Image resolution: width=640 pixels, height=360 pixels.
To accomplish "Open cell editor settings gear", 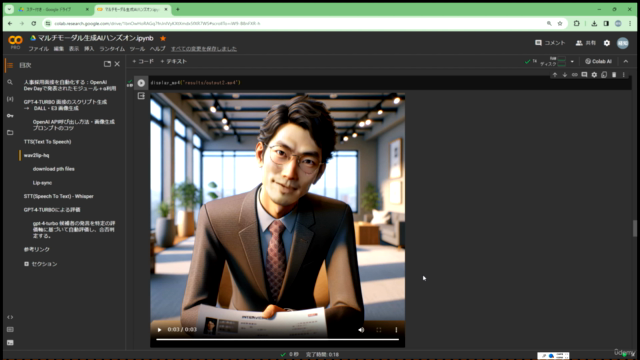I will [594, 75].
